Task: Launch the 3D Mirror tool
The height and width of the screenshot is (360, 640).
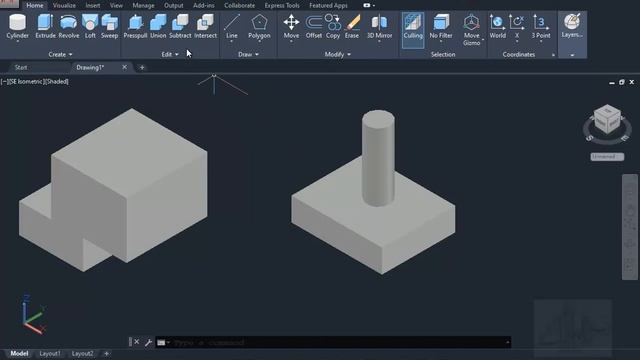Action: tap(379, 27)
